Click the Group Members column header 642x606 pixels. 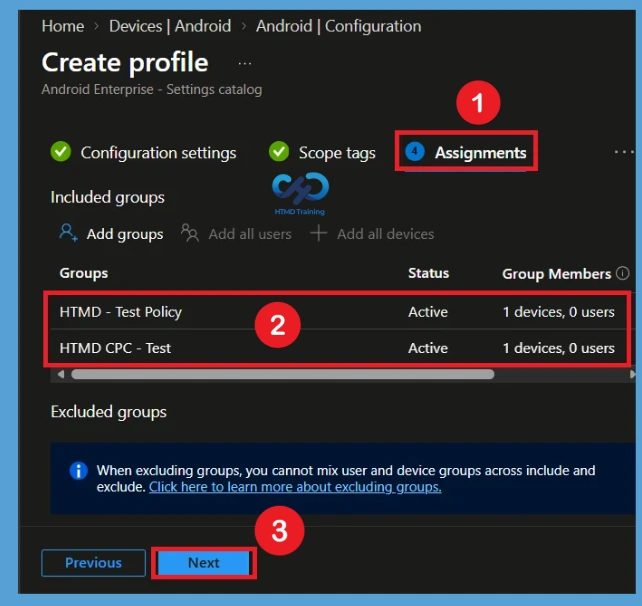(556, 274)
